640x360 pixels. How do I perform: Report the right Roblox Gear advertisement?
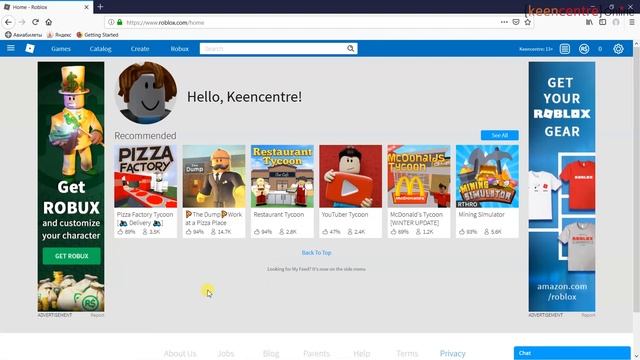click(x=588, y=315)
